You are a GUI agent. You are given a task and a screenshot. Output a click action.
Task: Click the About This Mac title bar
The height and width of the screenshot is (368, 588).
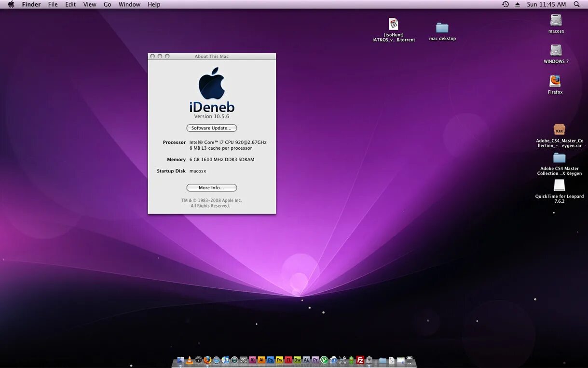coord(212,57)
